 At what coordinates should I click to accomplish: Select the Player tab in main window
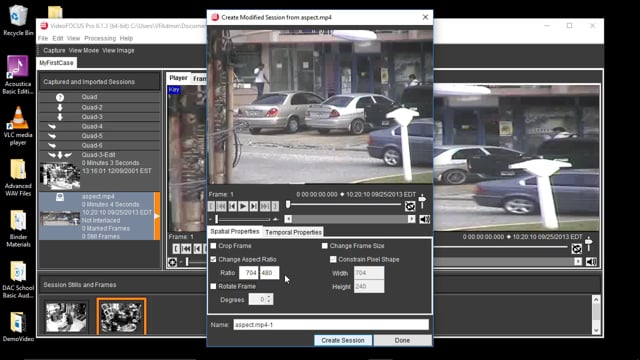[178, 78]
